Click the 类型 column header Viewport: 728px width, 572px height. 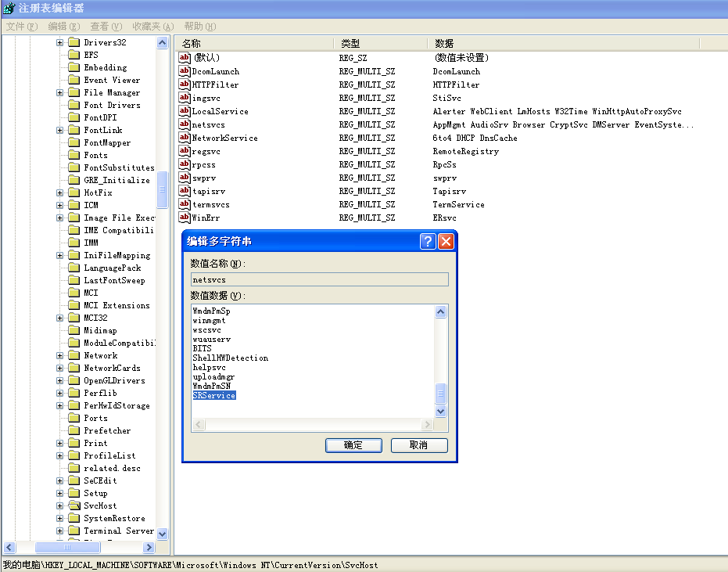380,44
